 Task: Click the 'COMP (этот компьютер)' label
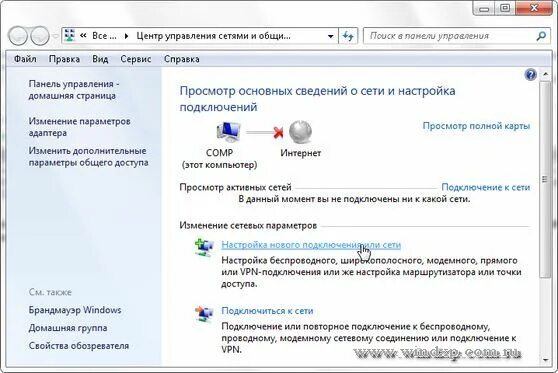[x=219, y=159]
